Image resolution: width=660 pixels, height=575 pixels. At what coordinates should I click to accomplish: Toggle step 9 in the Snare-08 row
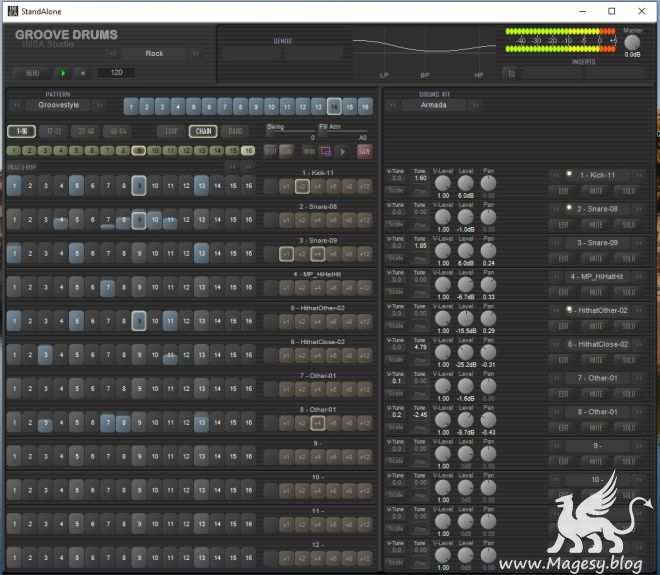pyautogui.click(x=139, y=220)
